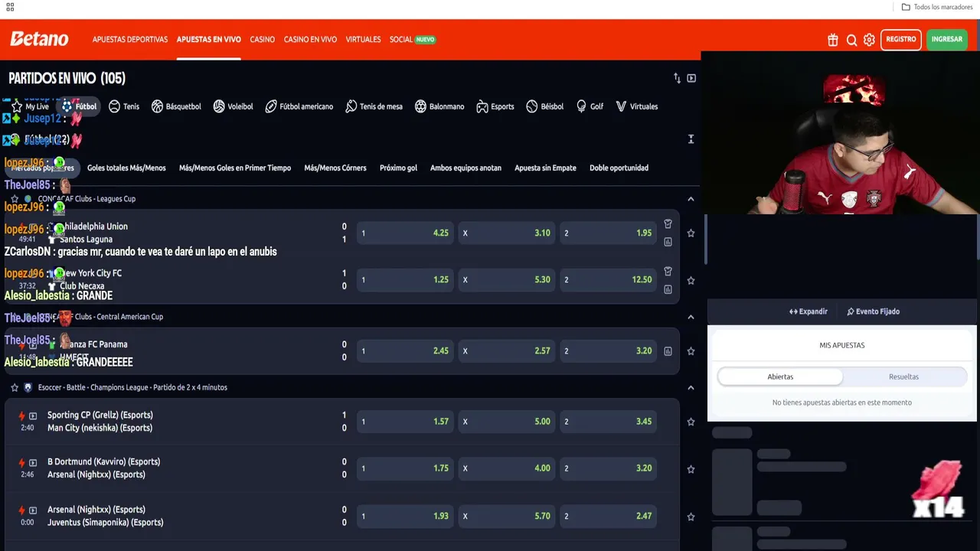Screen dimensions: 980x551
Task: Pick Santos Laguna win odds 1.95
Action: coord(609,233)
